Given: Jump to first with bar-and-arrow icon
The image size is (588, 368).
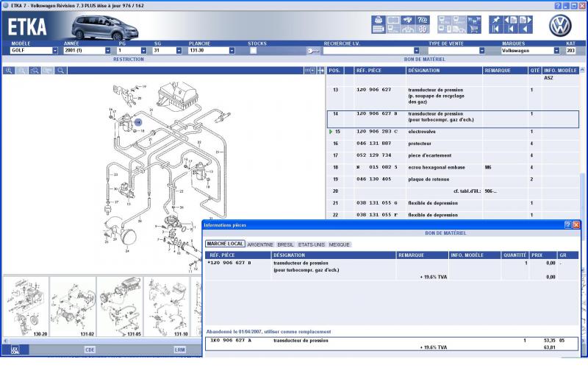Looking at the screenshot, I should [x=495, y=29].
